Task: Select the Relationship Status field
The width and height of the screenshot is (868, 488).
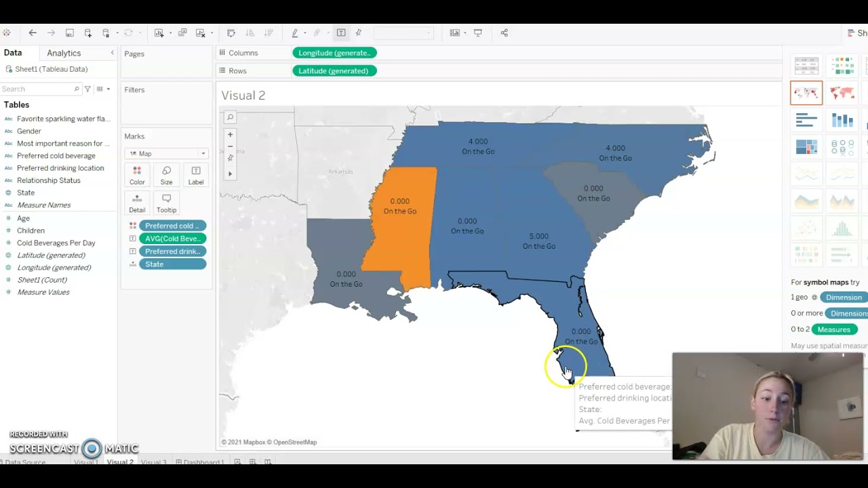Action: pyautogui.click(x=49, y=180)
